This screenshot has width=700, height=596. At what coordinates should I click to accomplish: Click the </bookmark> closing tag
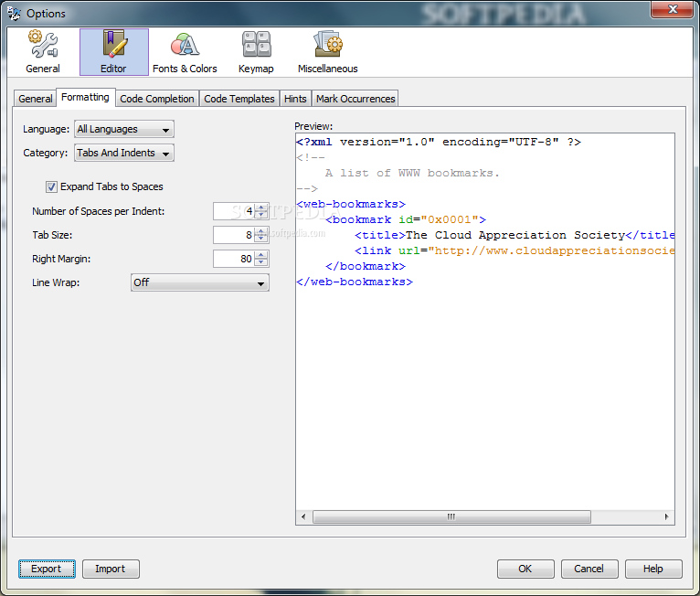tap(366, 267)
